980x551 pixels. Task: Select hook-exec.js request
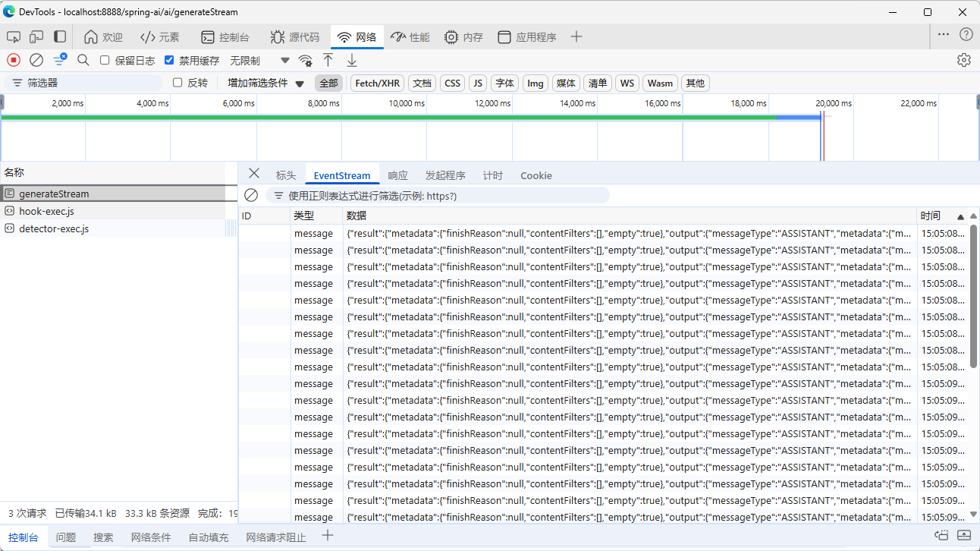[46, 211]
